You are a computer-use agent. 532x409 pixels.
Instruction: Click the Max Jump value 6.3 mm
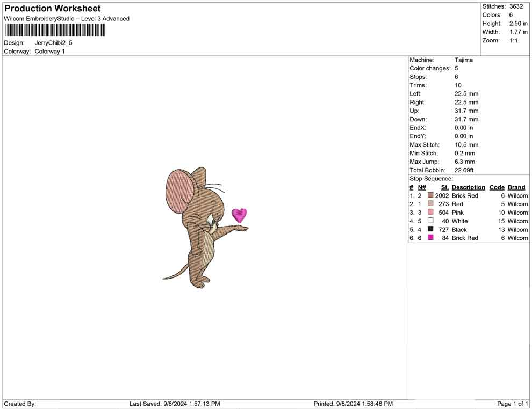point(465,162)
